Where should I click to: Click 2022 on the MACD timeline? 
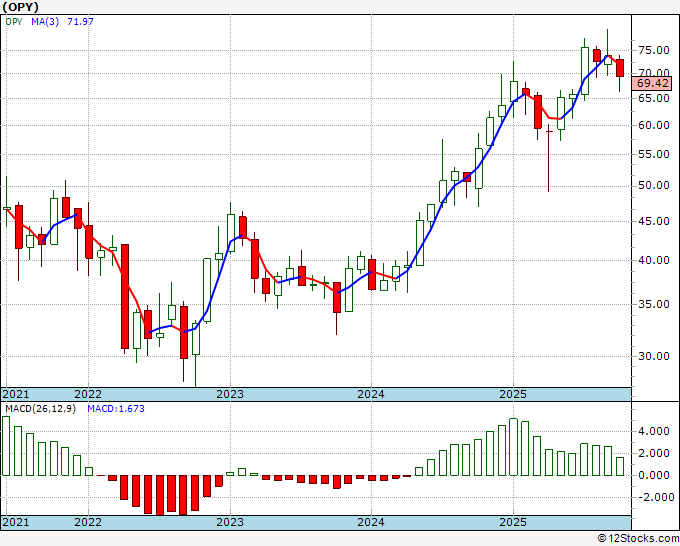point(88,522)
